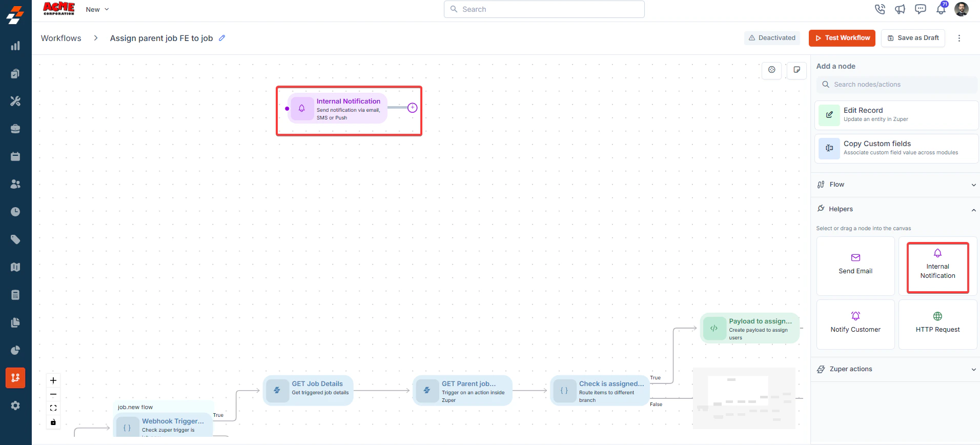Open the chat messages icon
The width and height of the screenshot is (980, 445).
pyautogui.click(x=921, y=9)
